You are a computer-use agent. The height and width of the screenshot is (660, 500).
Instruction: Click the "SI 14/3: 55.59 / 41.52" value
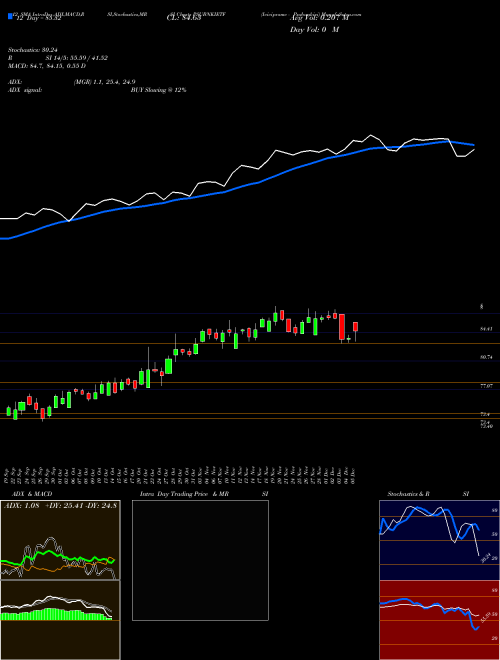(77, 58)
